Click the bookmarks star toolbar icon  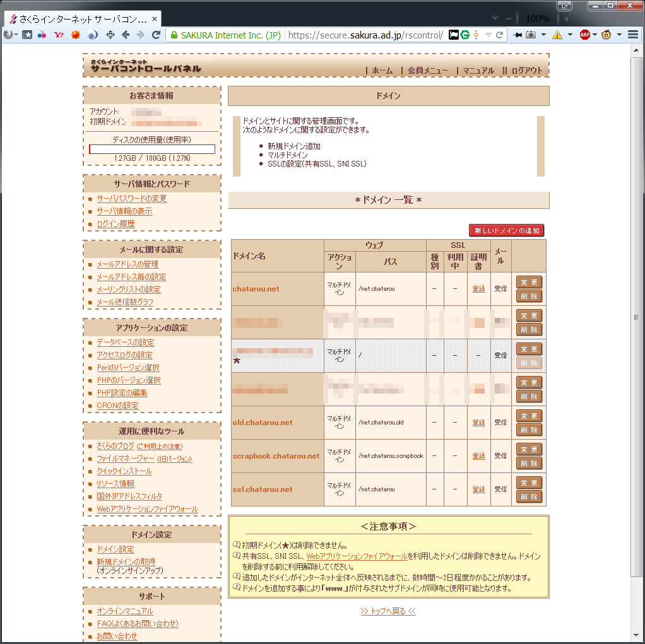click(x=27, y=35)
